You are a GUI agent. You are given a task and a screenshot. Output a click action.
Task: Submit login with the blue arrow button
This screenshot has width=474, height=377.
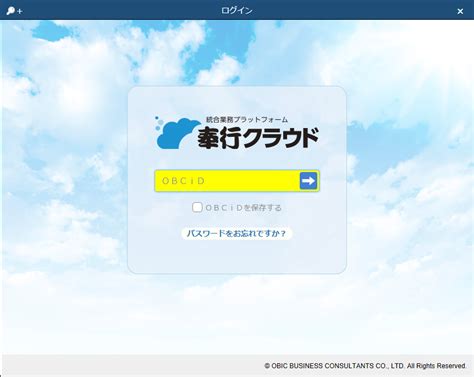coord(308,181)
